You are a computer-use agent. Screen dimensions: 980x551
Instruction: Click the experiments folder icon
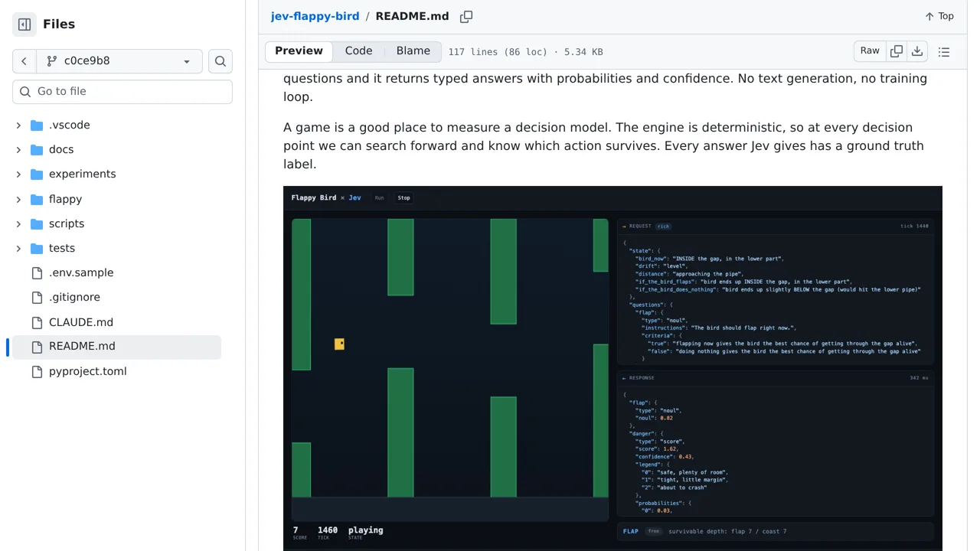37,174
